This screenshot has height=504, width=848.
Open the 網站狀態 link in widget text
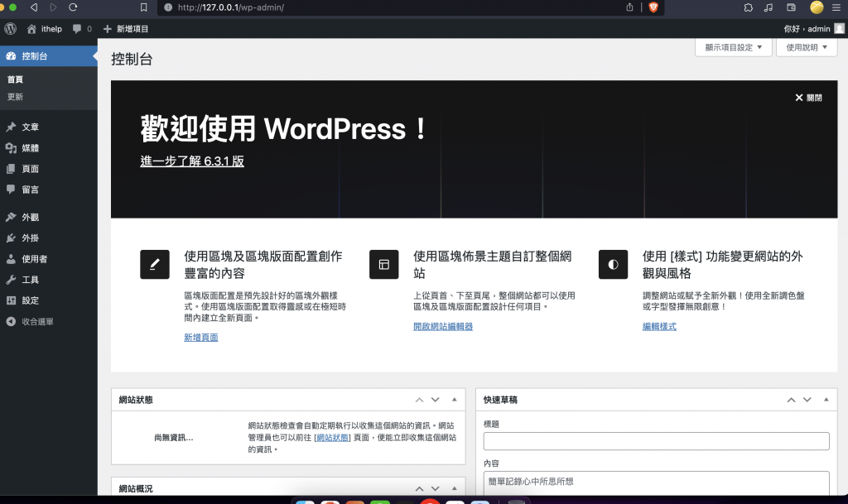tap(333, 438)
